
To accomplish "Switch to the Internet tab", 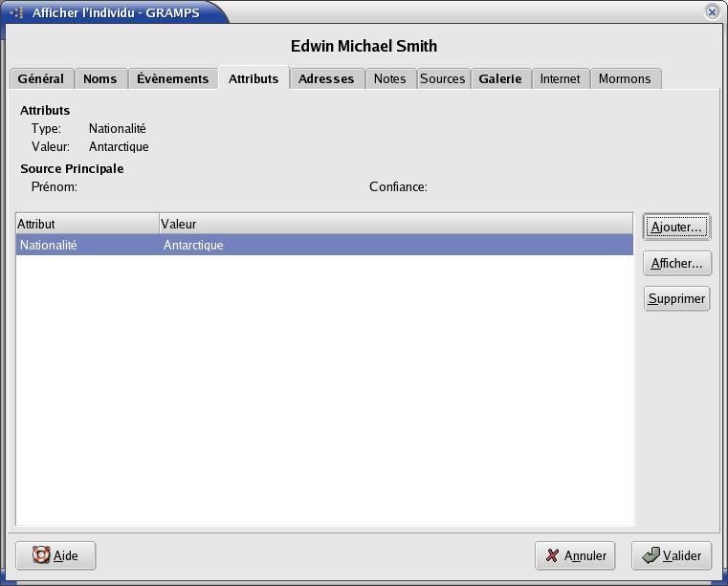I will (560, 79).
